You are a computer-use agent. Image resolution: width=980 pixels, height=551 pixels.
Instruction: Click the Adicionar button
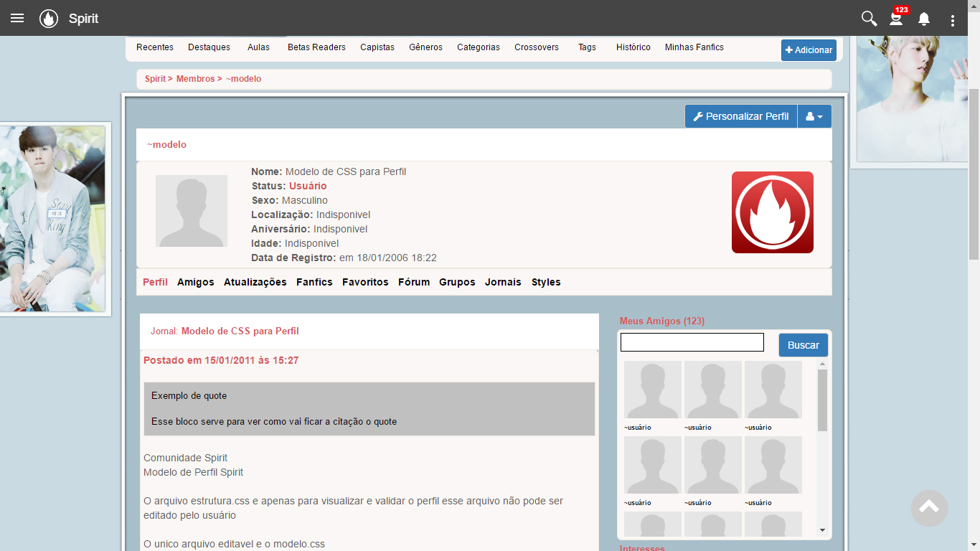click(809, 50)
